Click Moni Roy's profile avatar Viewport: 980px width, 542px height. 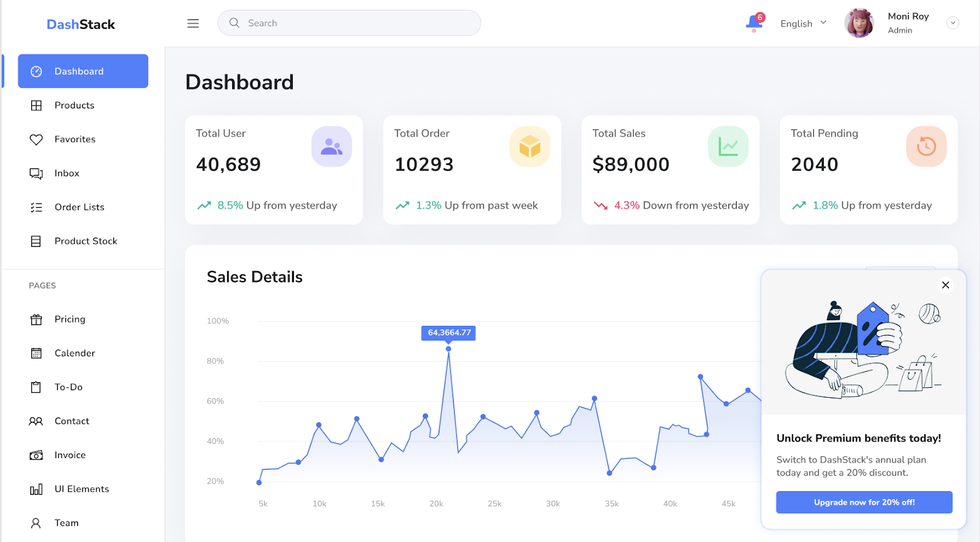point(859,23)
